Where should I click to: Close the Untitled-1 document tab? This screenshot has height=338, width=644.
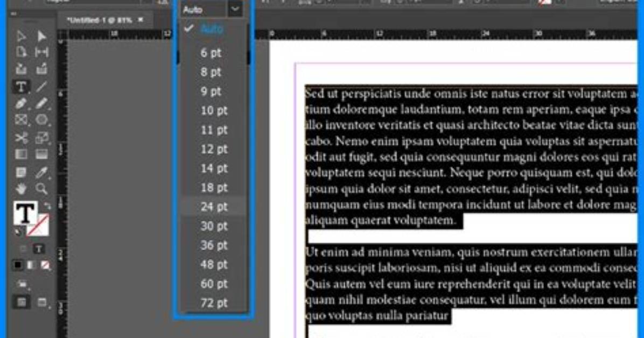141,19
